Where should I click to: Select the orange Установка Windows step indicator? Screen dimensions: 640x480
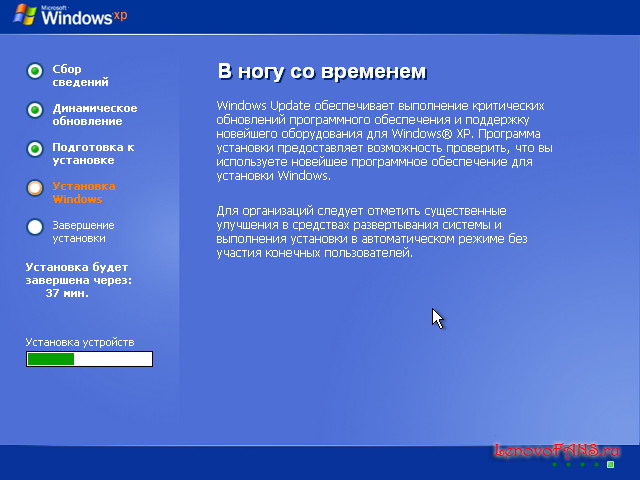(35, 187)
